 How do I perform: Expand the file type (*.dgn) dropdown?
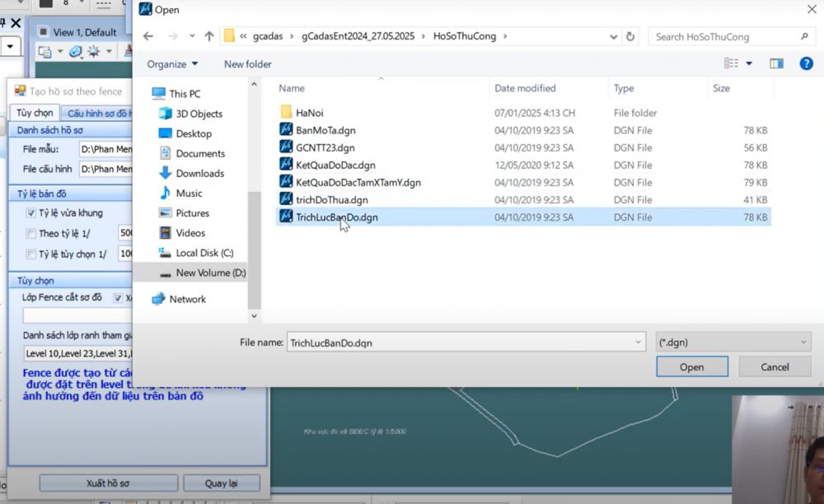(804, 342)
